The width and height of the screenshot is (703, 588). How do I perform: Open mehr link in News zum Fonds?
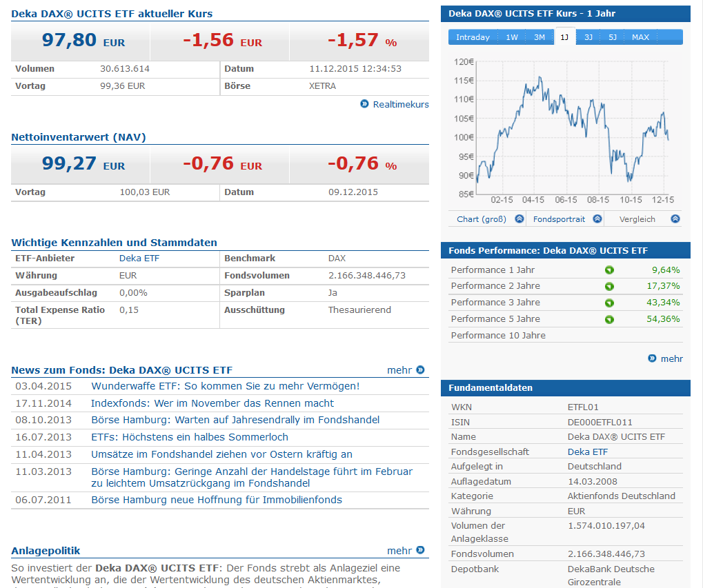[399, 370]
